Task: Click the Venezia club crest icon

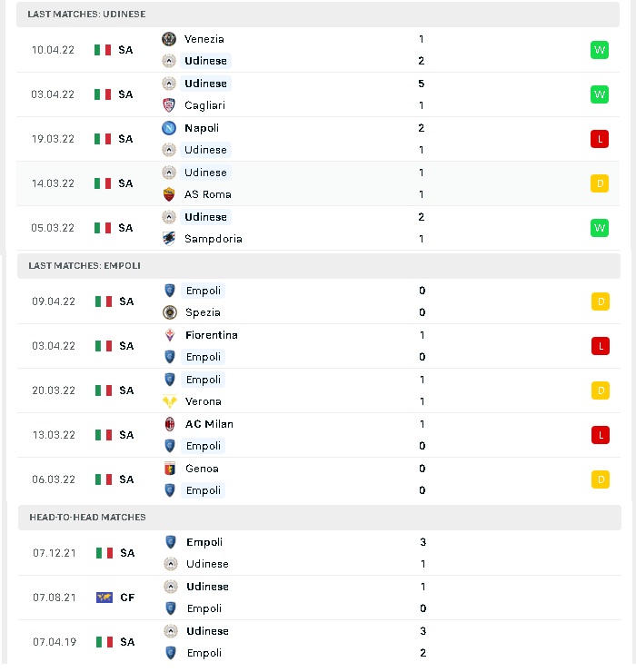Action: click(x=169, y=39)
